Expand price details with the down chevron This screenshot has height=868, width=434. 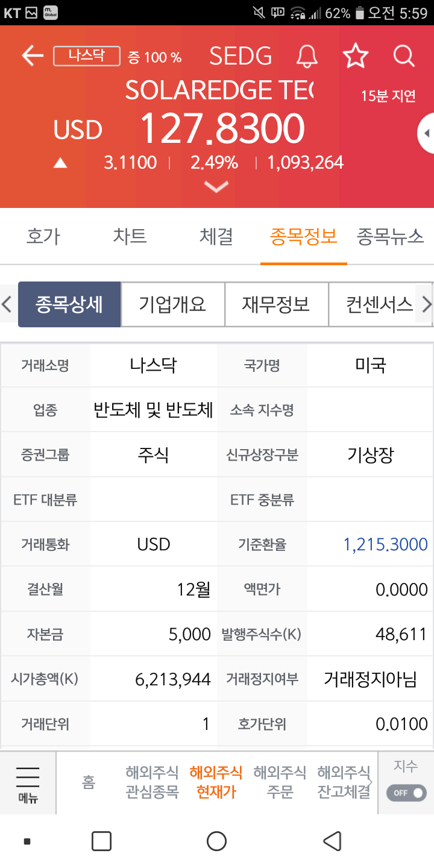pyautogui.click(x=216, y=187)
